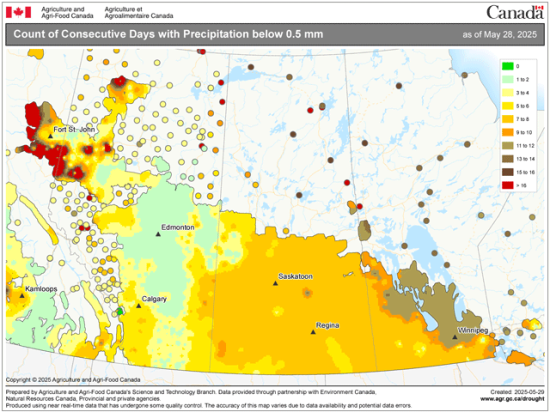Click the 'Copyright © 2025' map notice
Screen dimensions: 550x412
(x=73, y=380)
